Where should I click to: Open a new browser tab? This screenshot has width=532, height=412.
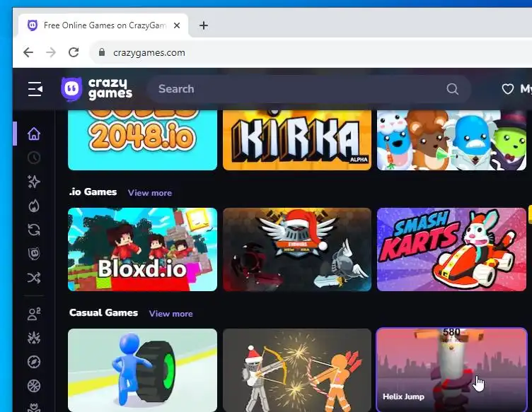[204, 25]
